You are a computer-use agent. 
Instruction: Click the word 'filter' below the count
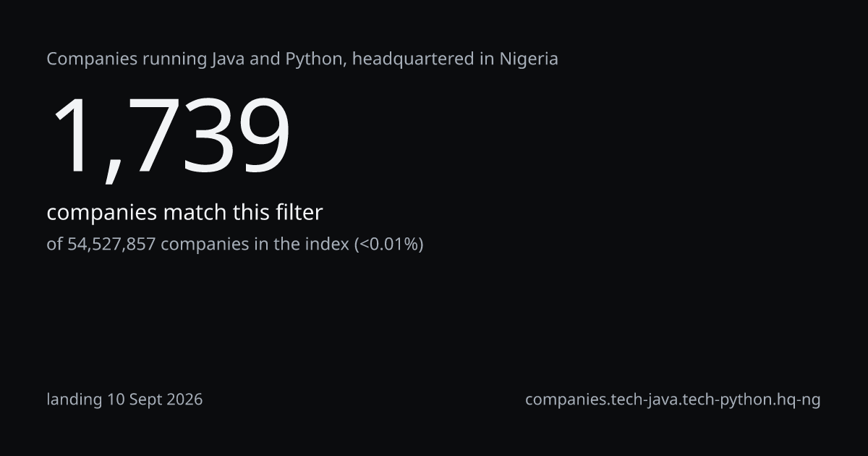[299, 213]
